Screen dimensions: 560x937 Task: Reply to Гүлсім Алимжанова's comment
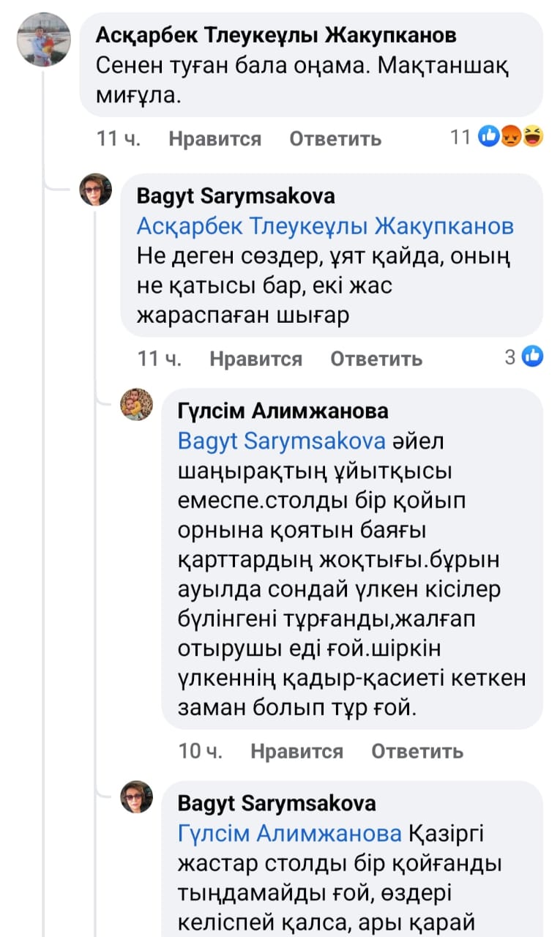[417, 750]
